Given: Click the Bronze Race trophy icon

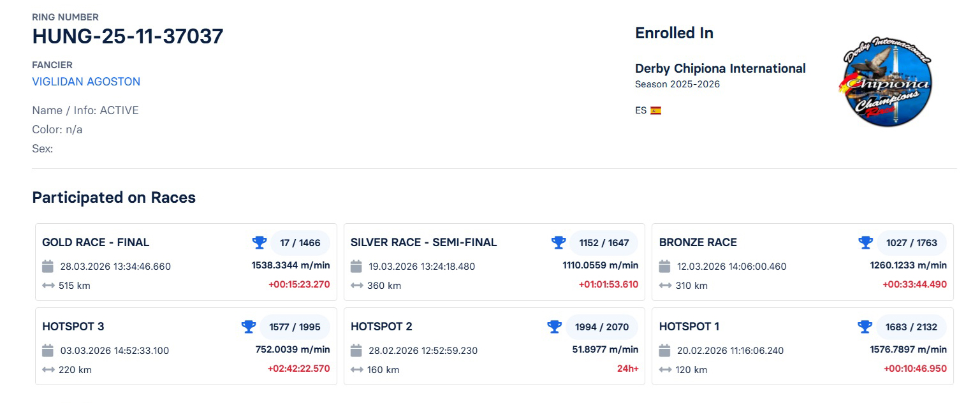Looking at the screenshot, I should [865, 242].
